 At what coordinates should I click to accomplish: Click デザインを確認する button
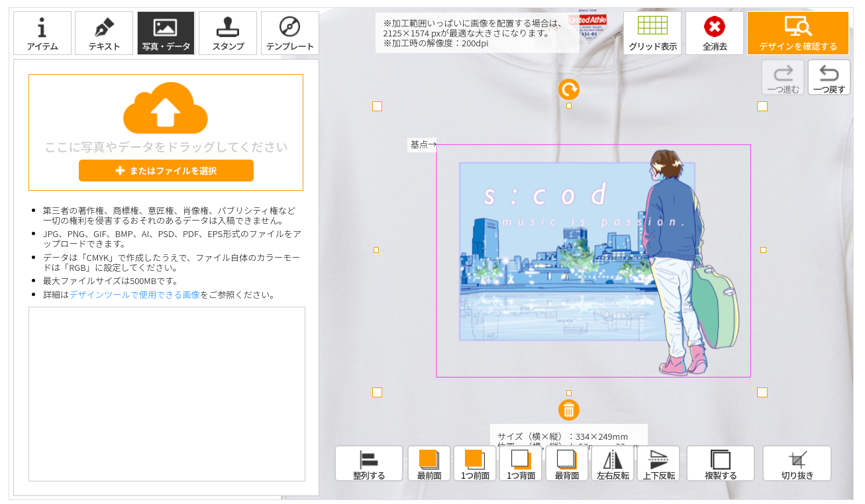click(798, 33)
